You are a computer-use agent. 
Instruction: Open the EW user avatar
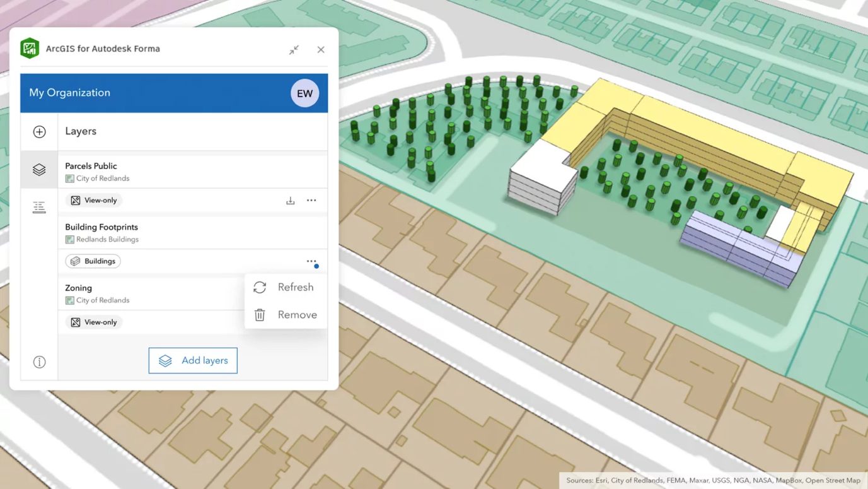[x=304, y=93]
